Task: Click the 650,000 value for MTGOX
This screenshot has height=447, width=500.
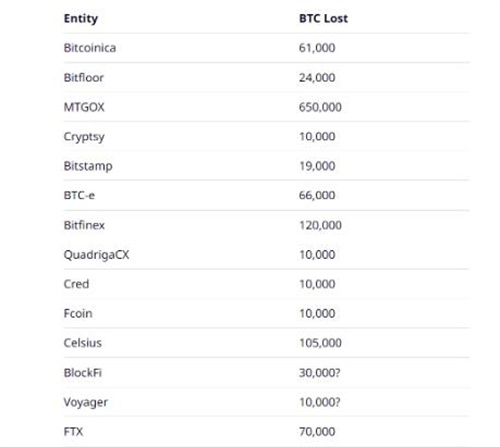Action: (x=320, y=107)
